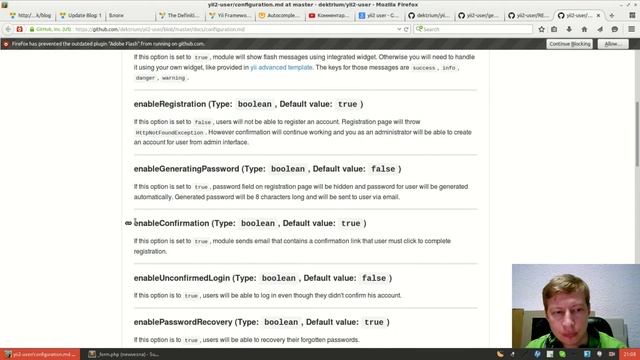Image resolution: width=640 pixels, height=360 pixels.
Task: Click the page vertical scrollbar thumb
Action: [x=637, y=134]
